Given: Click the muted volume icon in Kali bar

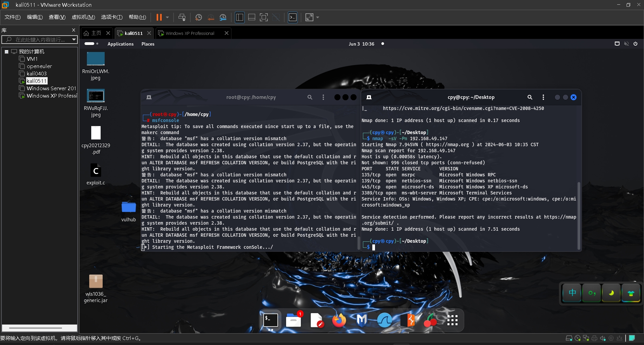Looking at the screenshot, I should 626,44.
